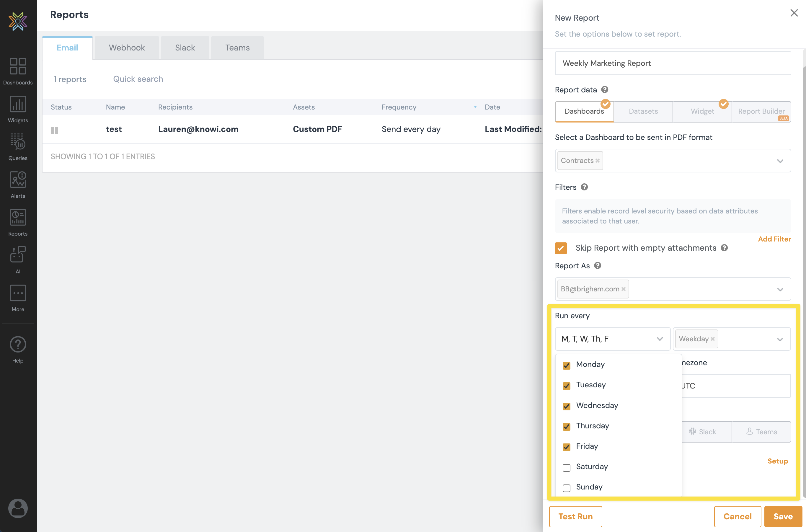This screenshot has height=532, width=806.
Task: Open the Report As user dropdown
Action: [780, 289]
